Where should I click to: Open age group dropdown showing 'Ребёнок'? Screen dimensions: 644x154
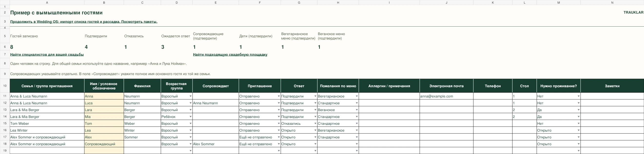[191, 117]
